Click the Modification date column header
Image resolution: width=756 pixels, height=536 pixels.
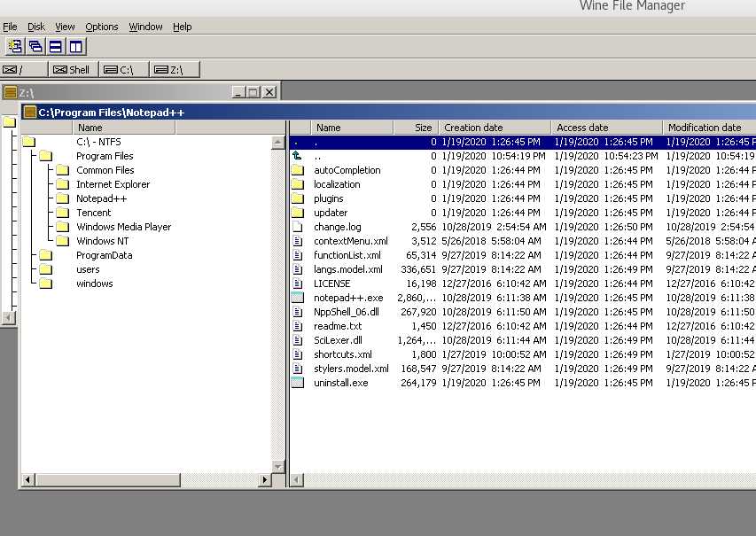click(709, 128)
